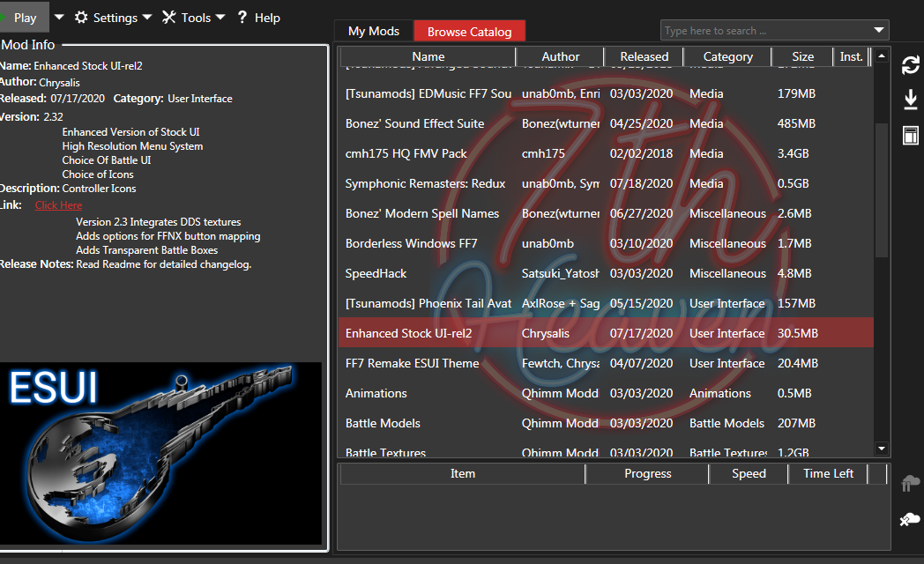Click the '485MB' size cell

[796, 123]
